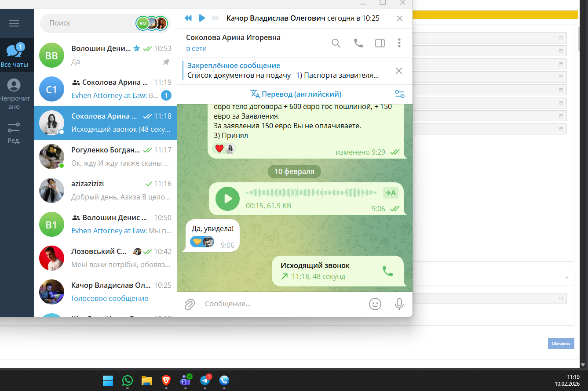The height and width of the screenshot is (391, 588).
Task: Start a call using the chat header phone icon
Action: coord(358,43)
